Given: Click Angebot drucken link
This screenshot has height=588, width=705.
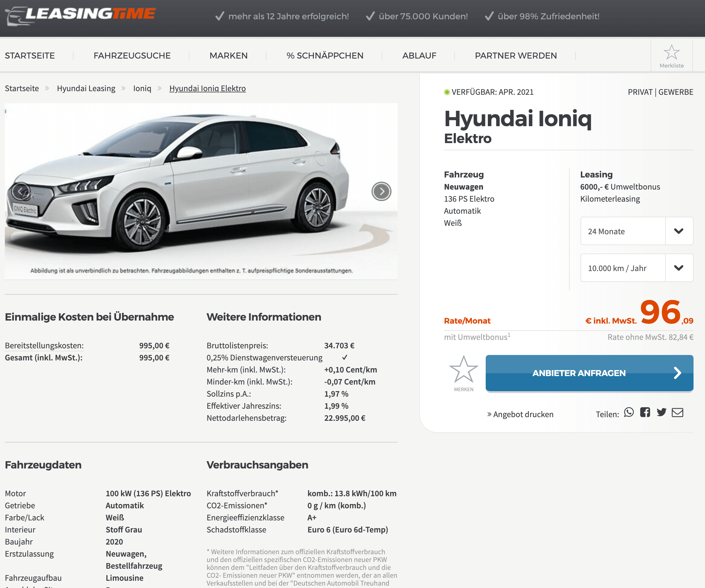Looking at the screenshot, I should click(x=520, y=414).
